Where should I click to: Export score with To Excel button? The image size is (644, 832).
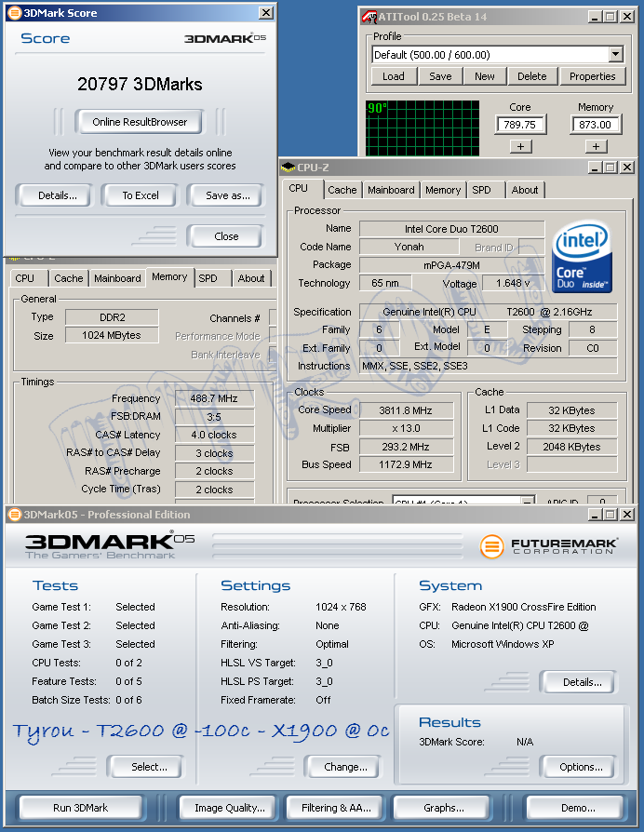140,195
